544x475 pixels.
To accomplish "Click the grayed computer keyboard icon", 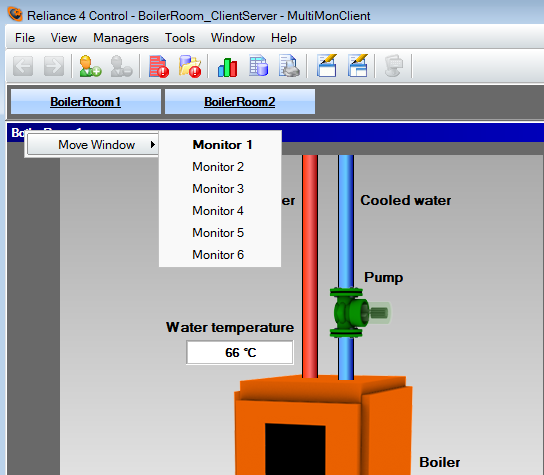I will click(394, 66).
